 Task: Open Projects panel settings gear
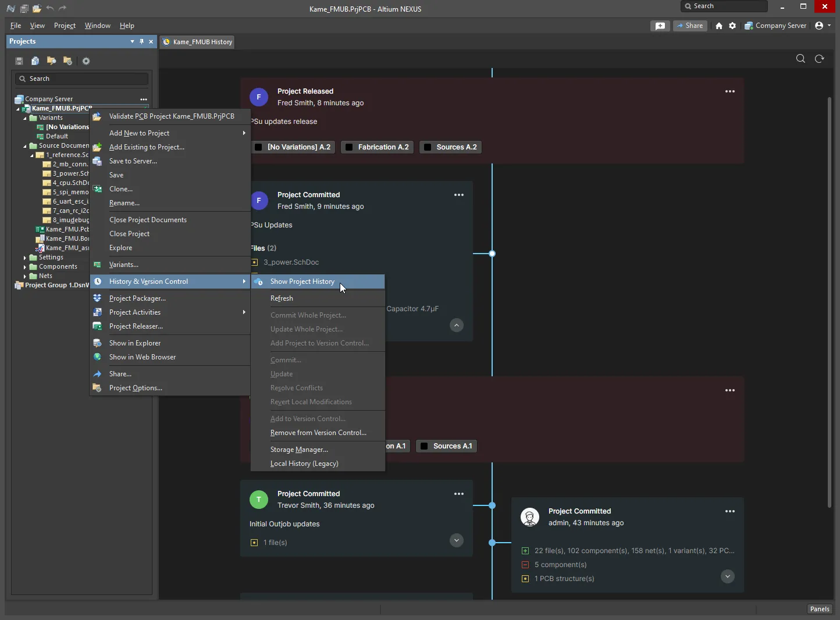coord(86,61)
